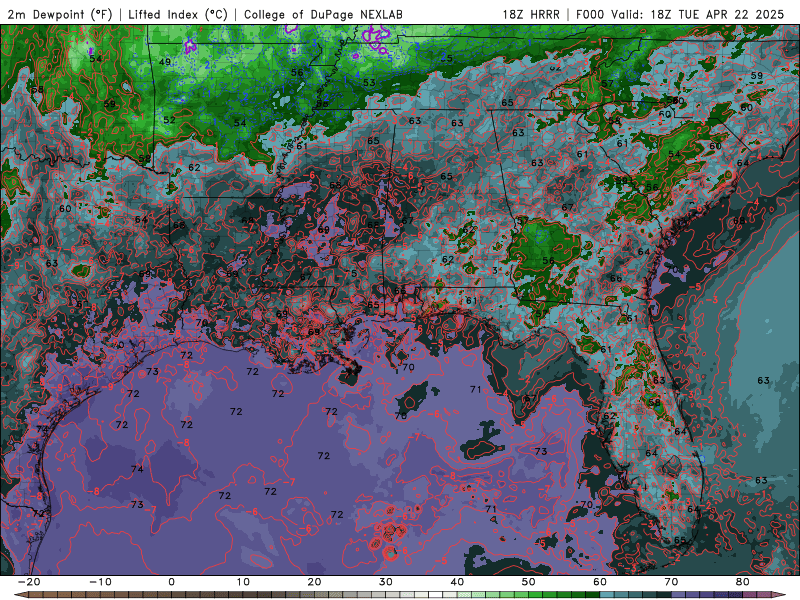Click the dewpoint value 49 on the map
The width and height of the screenshot is (800, 600).
click(165, 62)
